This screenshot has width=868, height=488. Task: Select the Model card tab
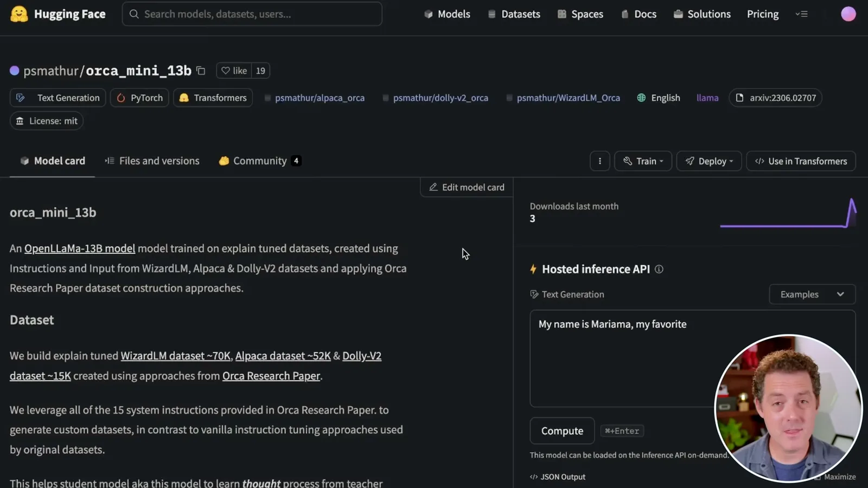(53, 161)
